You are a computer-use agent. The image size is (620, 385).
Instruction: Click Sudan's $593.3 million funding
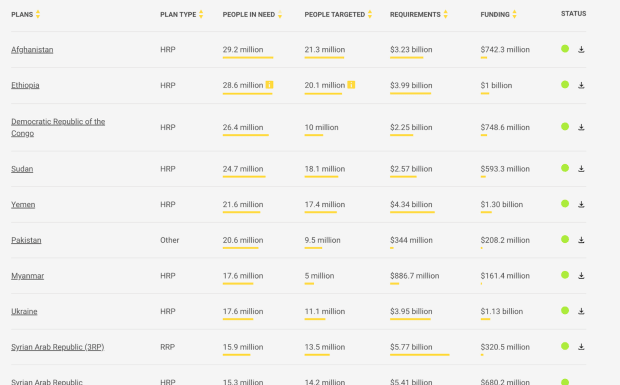505,169
